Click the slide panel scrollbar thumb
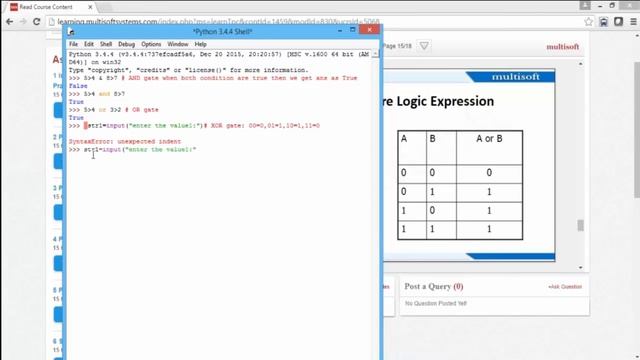The image size is (640, 360). [x=580, y=225]
